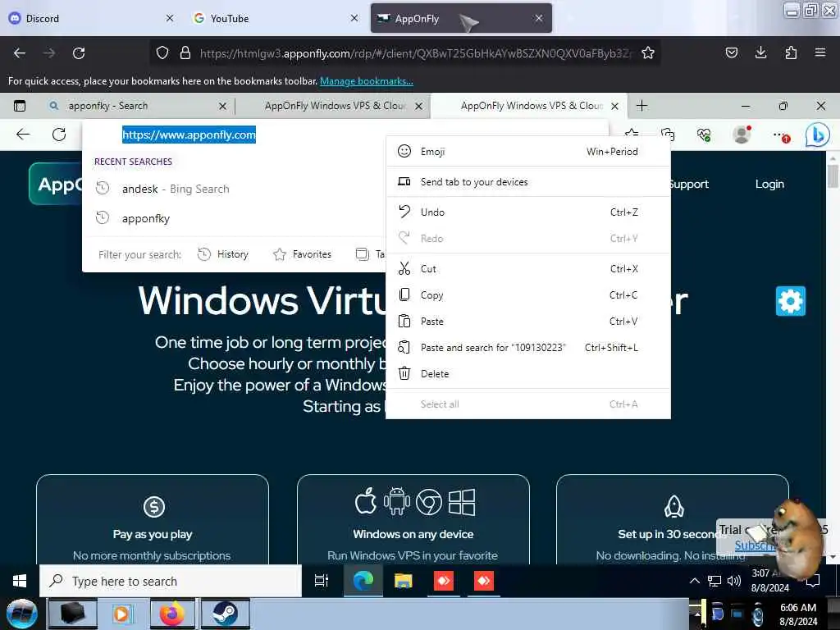Go back in the Edge browser

(x=23, y=134)
